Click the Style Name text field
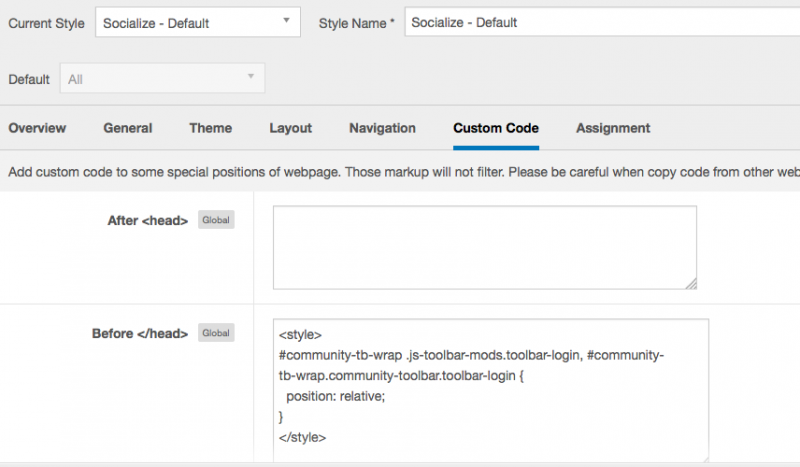 [600, 22]
